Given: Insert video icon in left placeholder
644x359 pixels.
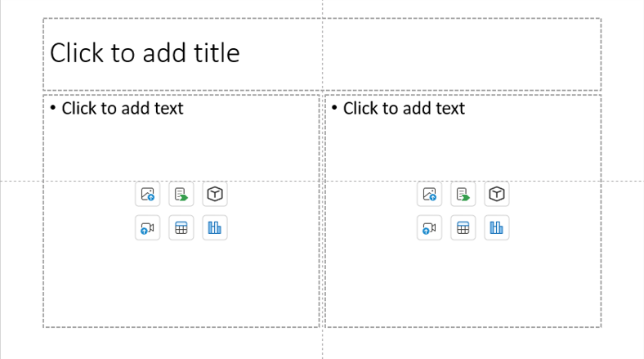Looking at the screenshot, I should pos(147,227).
